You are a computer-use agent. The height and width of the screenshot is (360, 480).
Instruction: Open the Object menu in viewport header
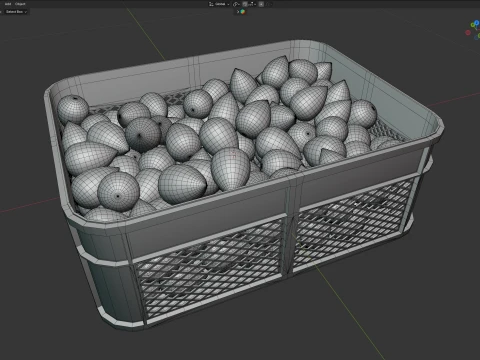(20, 4)
